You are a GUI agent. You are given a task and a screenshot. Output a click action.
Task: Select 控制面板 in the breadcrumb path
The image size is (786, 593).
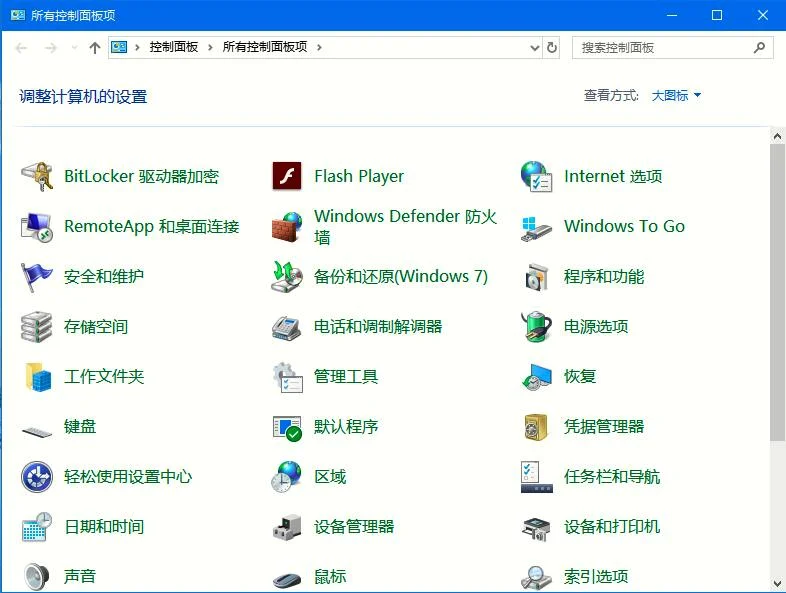pos(174,47)
